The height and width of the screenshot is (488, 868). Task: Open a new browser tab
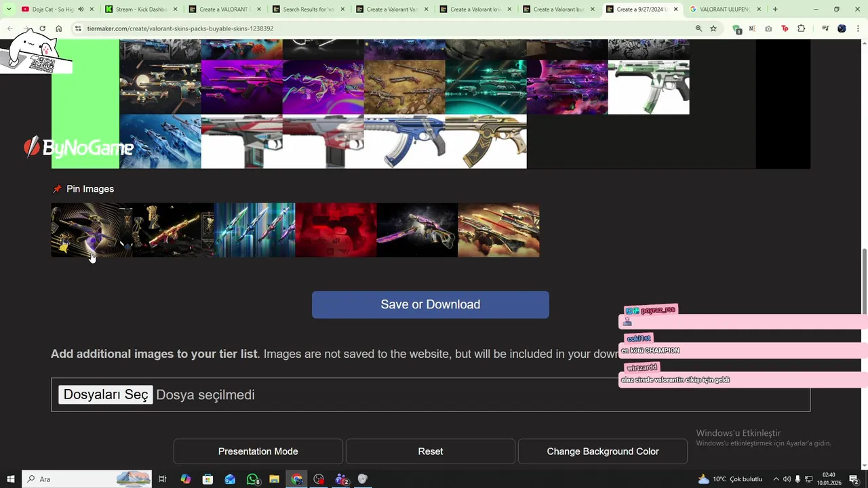point(775,9)
